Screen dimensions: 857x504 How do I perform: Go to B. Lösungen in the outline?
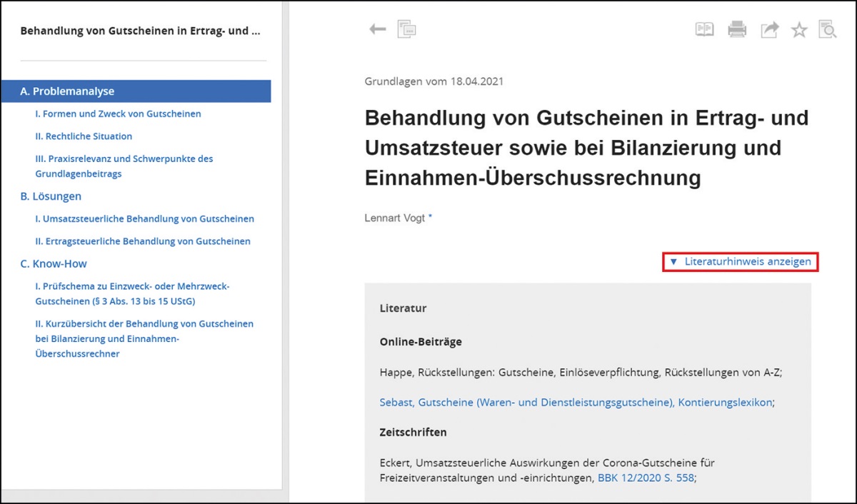pyautogui.click(x=51, y=196)
